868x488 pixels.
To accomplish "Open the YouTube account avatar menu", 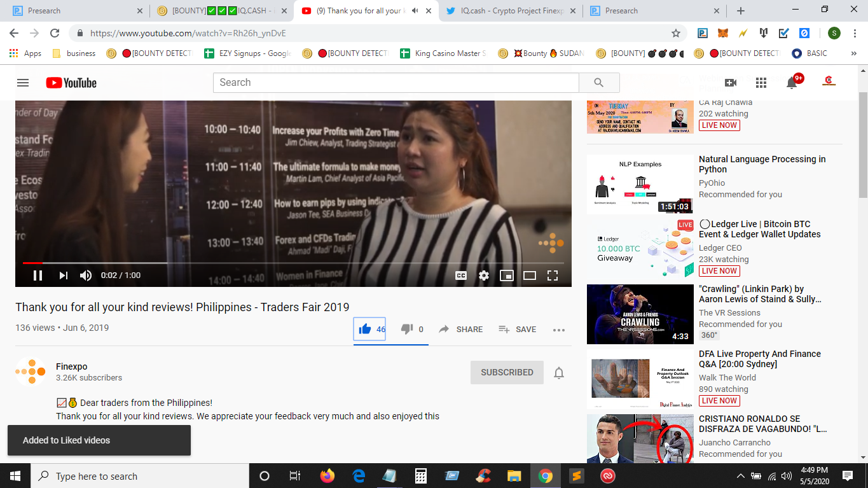I will [829, 82].
